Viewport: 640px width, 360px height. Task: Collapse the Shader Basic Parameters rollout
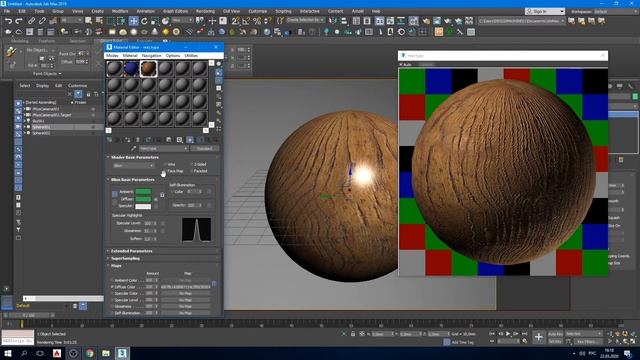point(135,157)
